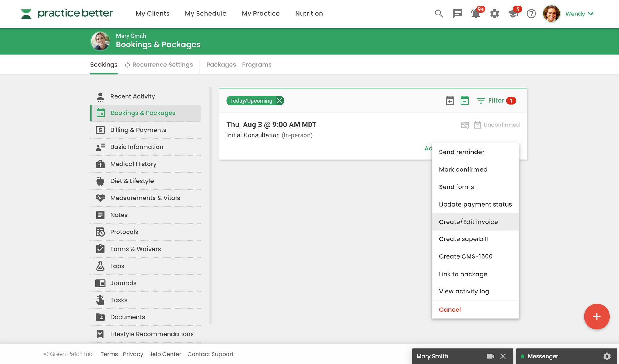
Task: Open Journals section
Action: [145, 283]
